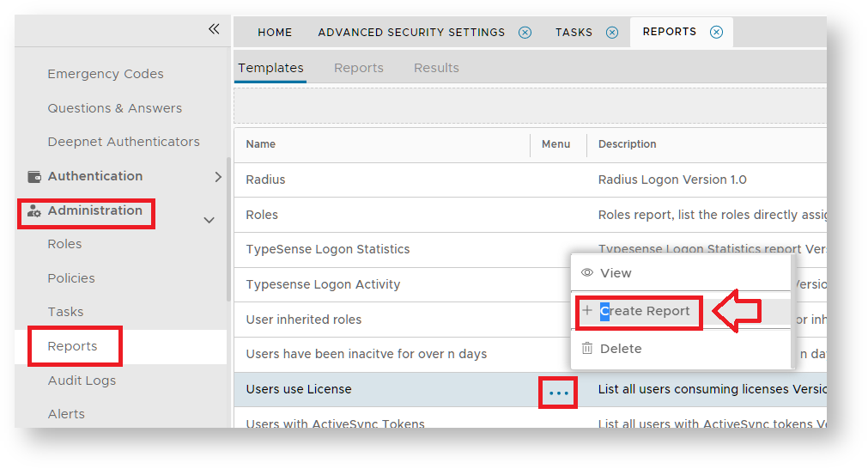Close the Reports tab
Viewport: 868px width, 469px height.
pos(716,33)
